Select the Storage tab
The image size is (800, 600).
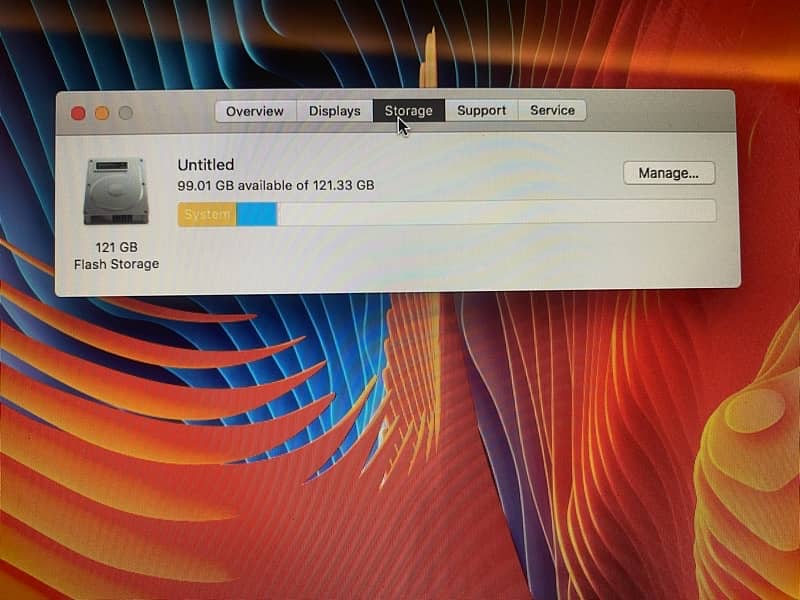[x=409, y=111]
